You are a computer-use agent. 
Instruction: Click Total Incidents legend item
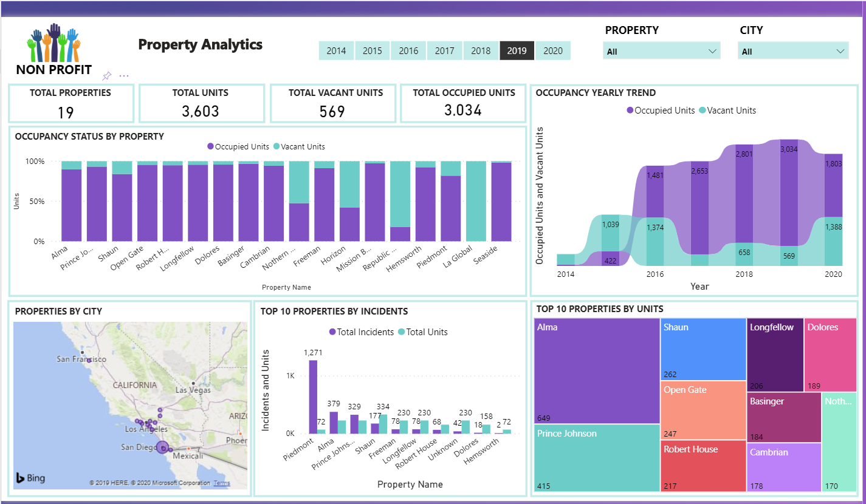[x=362, y=332]
